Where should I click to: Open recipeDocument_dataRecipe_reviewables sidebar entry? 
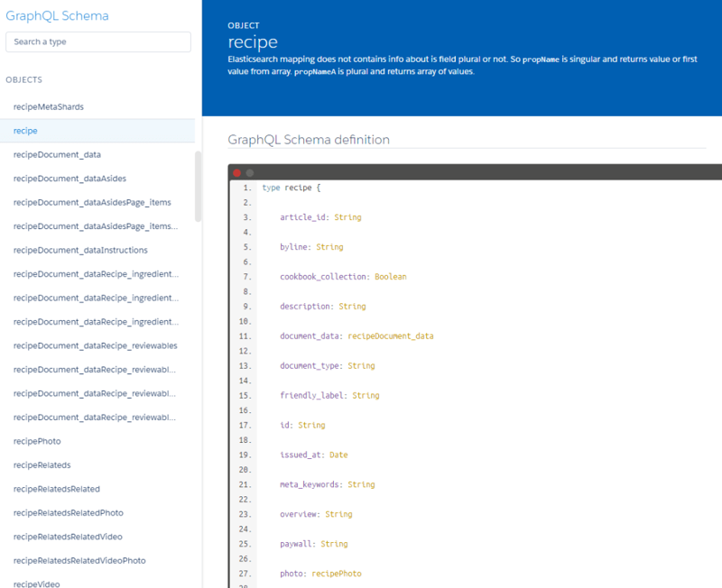[x=96, y=346]
